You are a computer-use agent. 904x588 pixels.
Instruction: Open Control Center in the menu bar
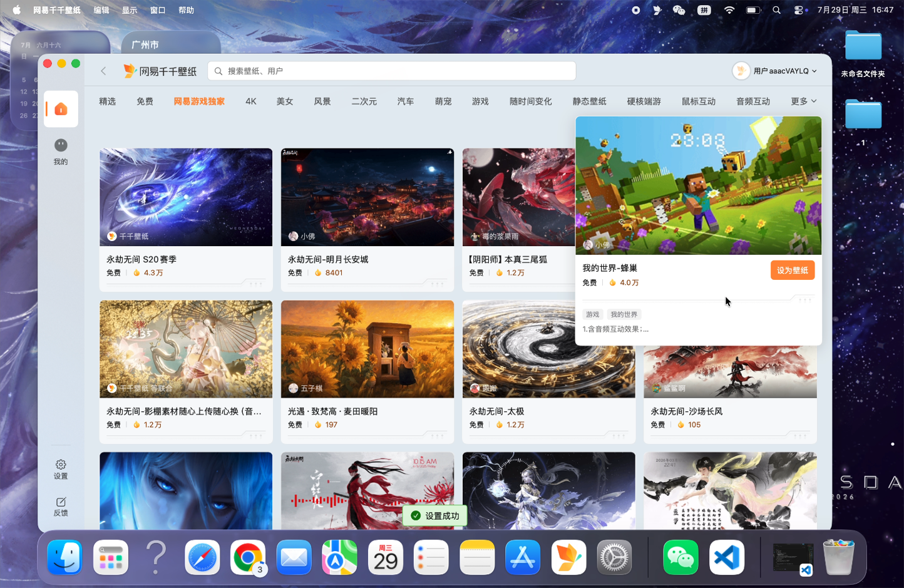pos(799,10)
